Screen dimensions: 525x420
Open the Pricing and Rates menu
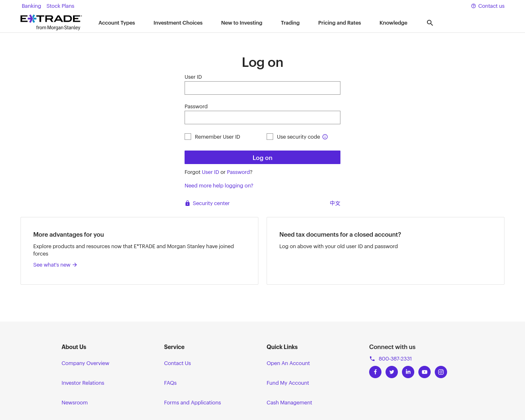340,23
